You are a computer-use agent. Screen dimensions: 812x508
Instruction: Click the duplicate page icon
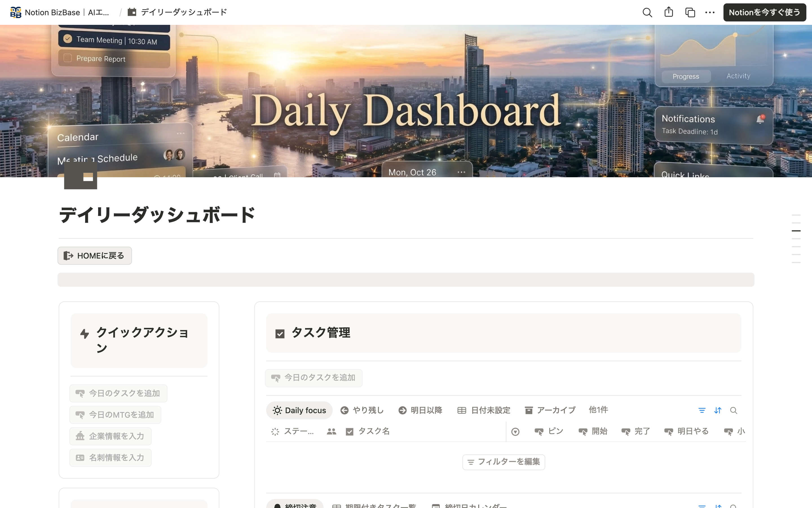coord(690,12)
